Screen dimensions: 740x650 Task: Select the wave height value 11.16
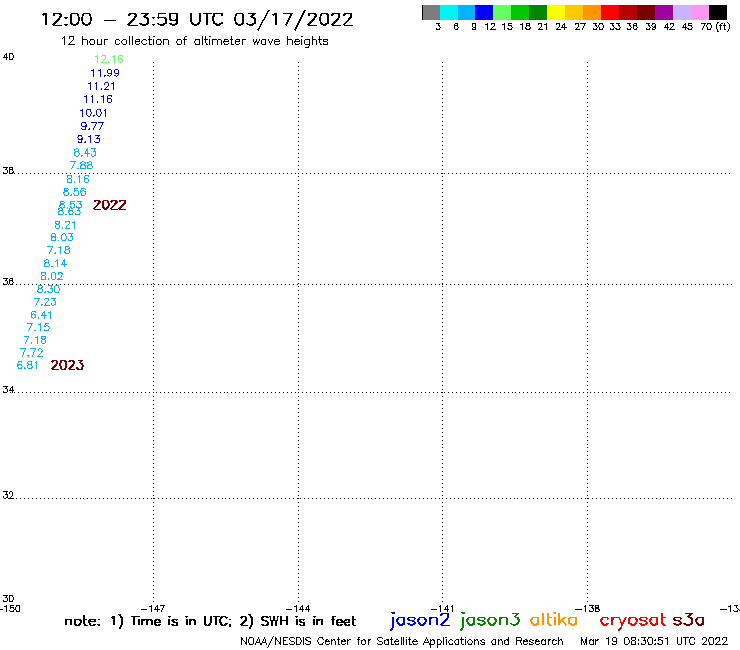[x=98, y=99]
